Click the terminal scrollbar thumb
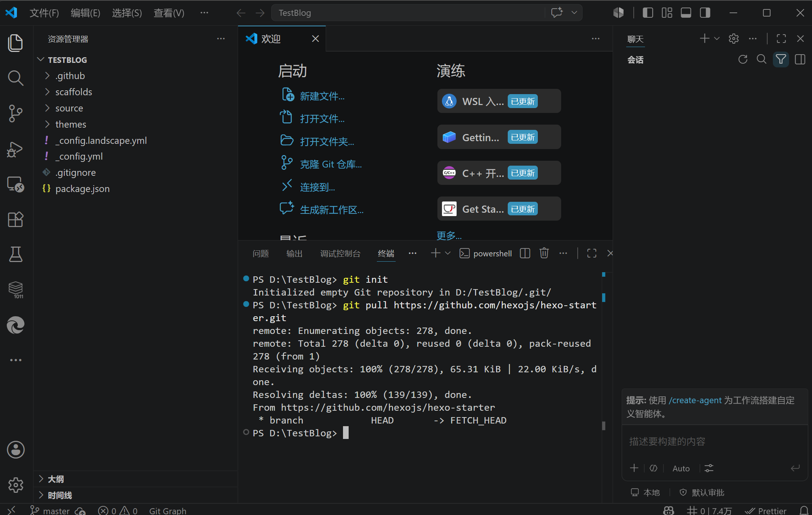Viewport: 812px width, 515px height. (x=603, y=425)
